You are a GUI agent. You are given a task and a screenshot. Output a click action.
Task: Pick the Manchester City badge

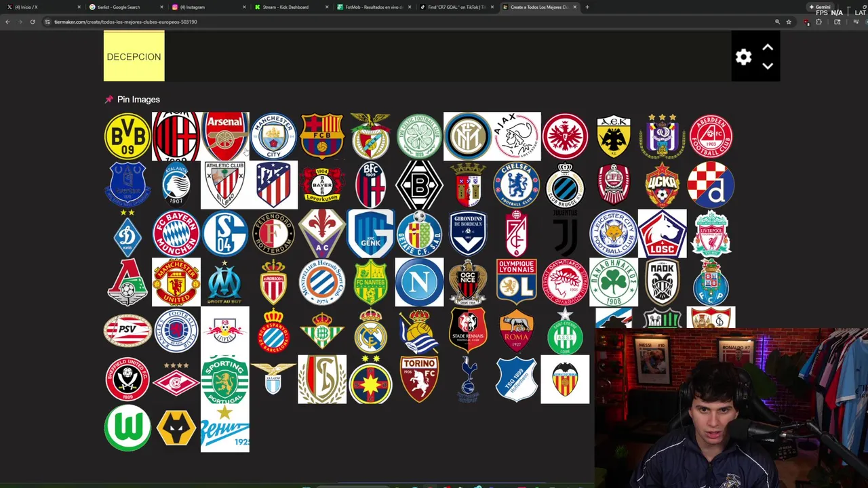[x=273, y=136]
